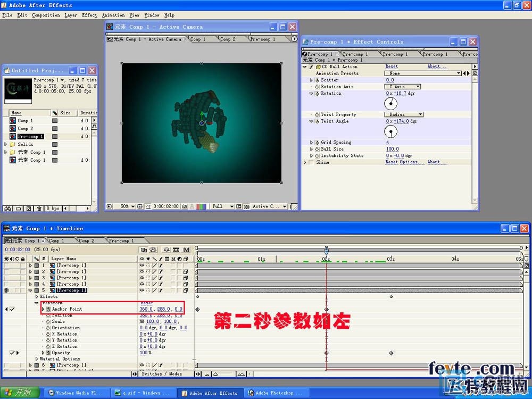This screenshot has height=399, width=532.
Task: Expand the Solids folder in Project panel
Action: pyautogui.click(x=6, y=144)
